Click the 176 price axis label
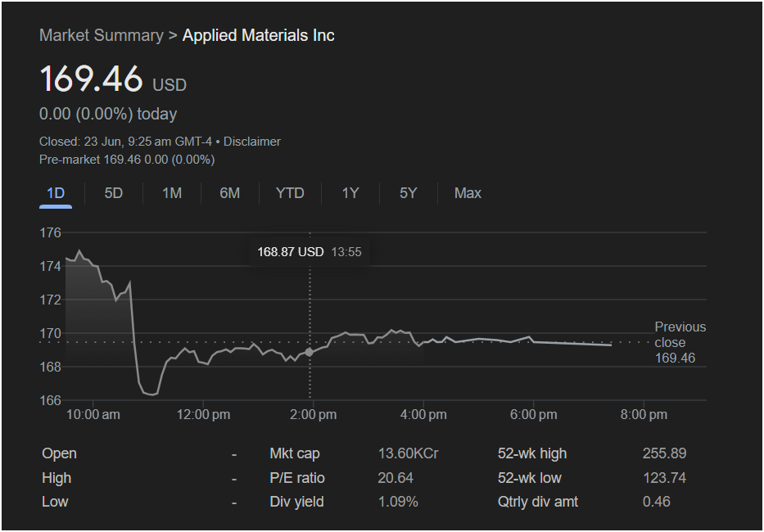Viewport: 764px width, 532px height. (x=51, y=233)
